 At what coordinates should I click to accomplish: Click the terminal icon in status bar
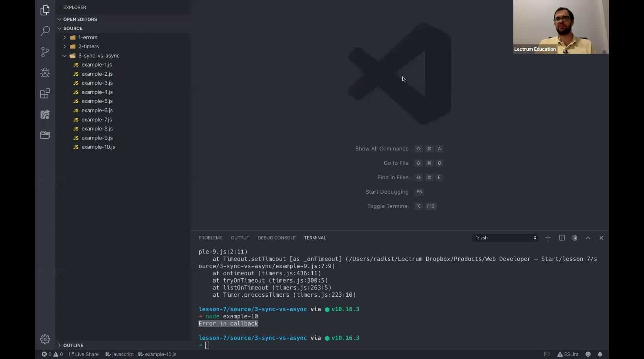[547, 354]
